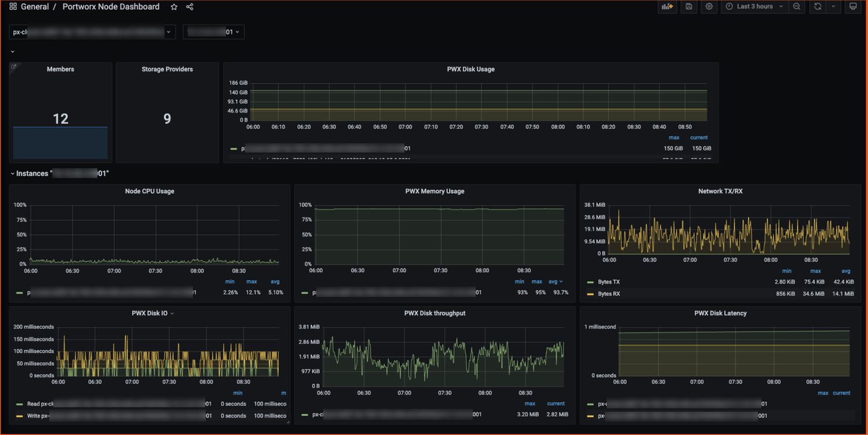Star the Portworx Node Dashboard
868x435 pixels.
coord(174,7)
